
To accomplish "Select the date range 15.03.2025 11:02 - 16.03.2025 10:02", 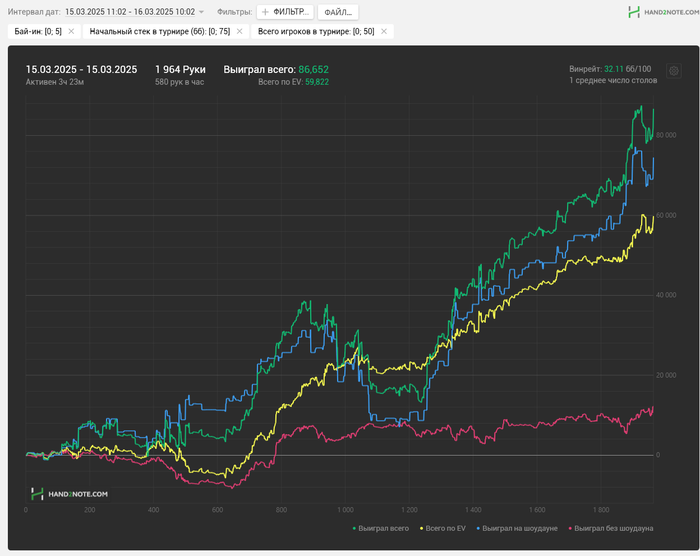I will [x=130, y=12].
